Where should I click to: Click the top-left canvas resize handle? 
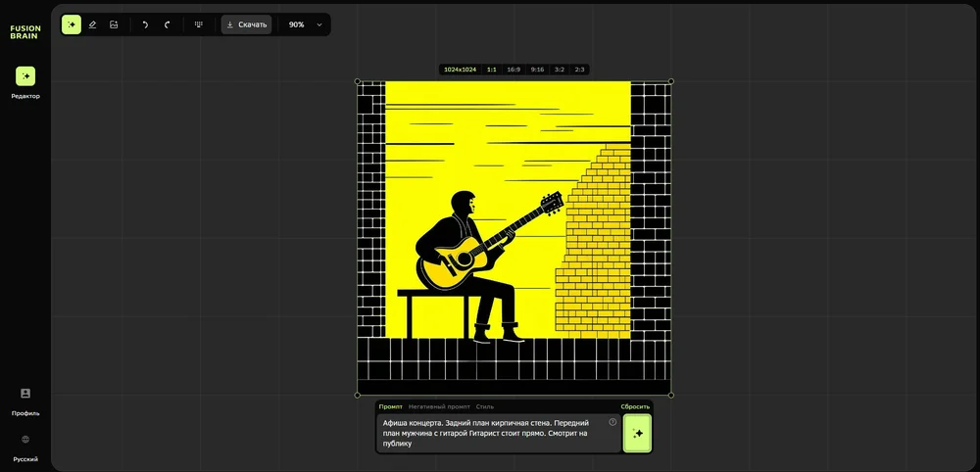pos(358,81)
